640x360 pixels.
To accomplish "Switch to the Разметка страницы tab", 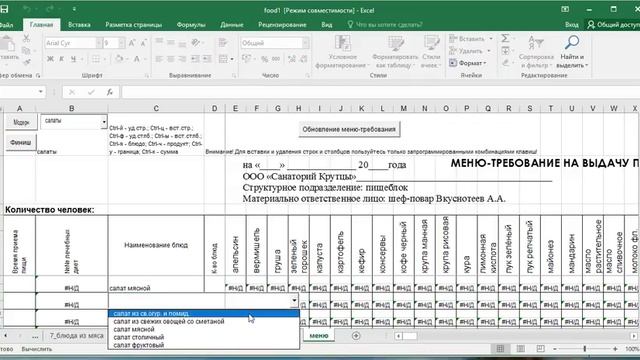I will pyautogui.click(x=133, y=24).
